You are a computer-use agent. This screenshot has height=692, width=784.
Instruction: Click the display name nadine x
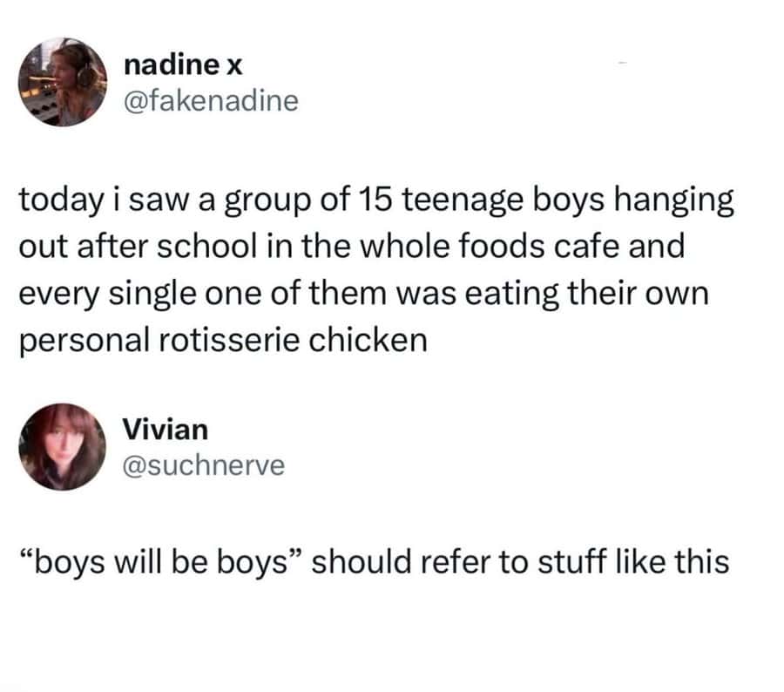[x=183, y=64]
